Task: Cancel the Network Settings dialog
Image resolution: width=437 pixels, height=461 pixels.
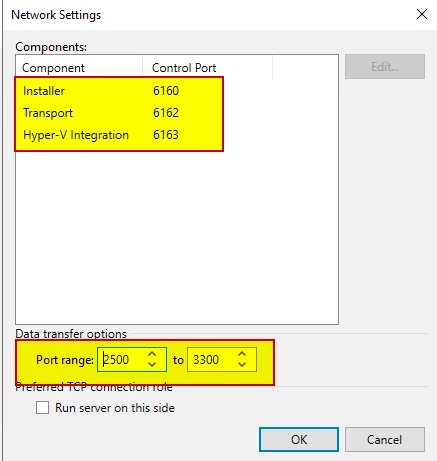Action: tap(385, 439)
